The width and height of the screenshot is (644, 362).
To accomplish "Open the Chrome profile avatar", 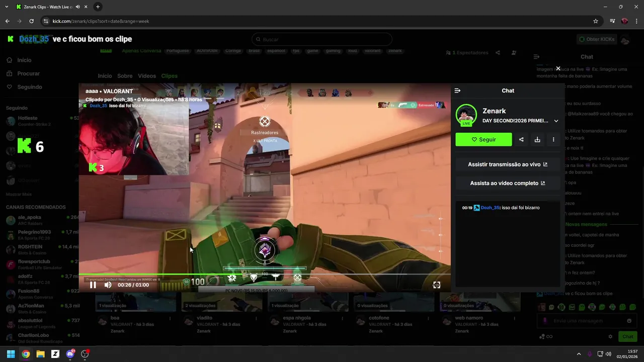I will pos(624,21).
